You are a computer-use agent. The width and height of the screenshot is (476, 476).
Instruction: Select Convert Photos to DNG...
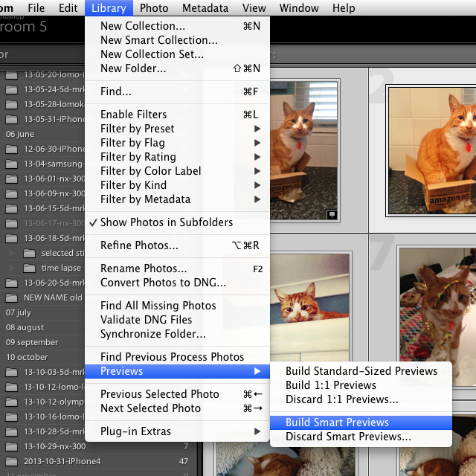click(x=177, y=283)
